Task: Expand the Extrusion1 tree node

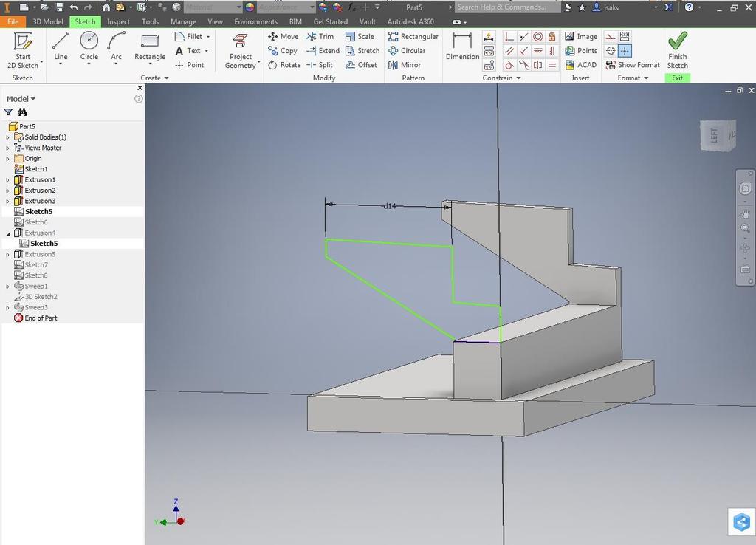Action: click(7, 180)
